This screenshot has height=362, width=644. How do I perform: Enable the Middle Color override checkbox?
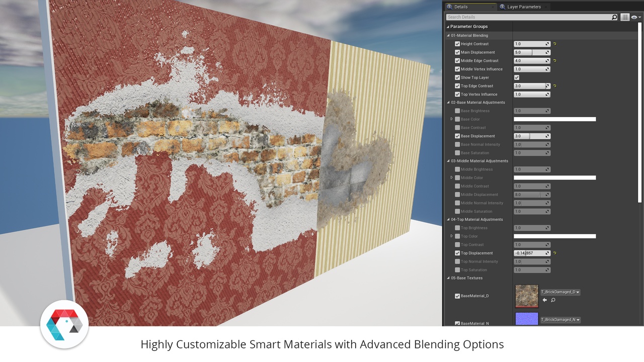457,177
